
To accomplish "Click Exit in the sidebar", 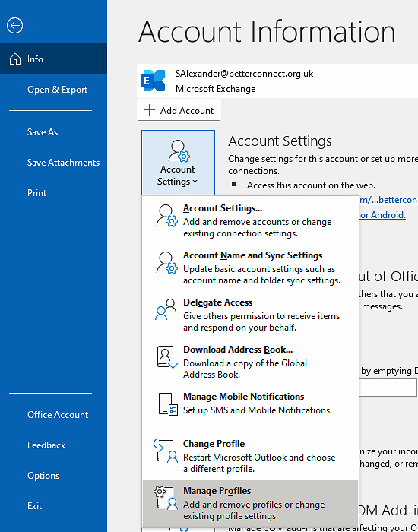I will (x=54, y=506).
